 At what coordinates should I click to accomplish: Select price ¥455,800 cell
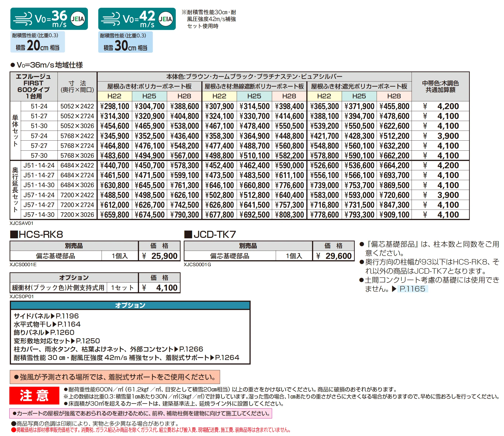pos(394,106)
